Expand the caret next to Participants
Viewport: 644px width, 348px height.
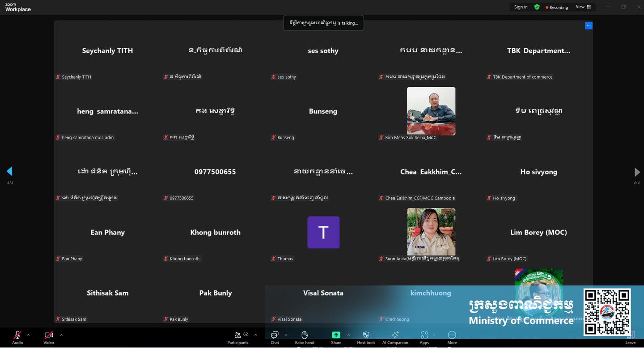pyautogui.click(x=256, y=335)
